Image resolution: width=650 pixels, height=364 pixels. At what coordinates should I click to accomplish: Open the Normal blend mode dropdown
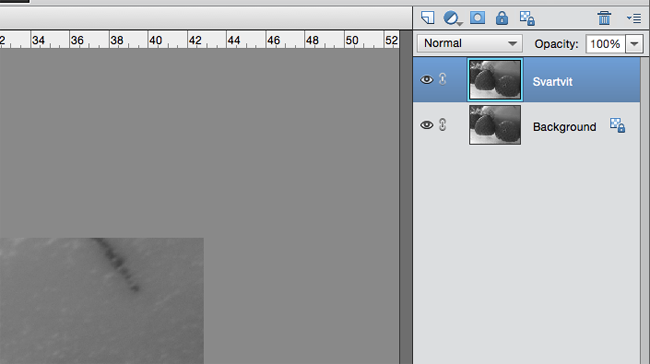(x=470, y=44)
